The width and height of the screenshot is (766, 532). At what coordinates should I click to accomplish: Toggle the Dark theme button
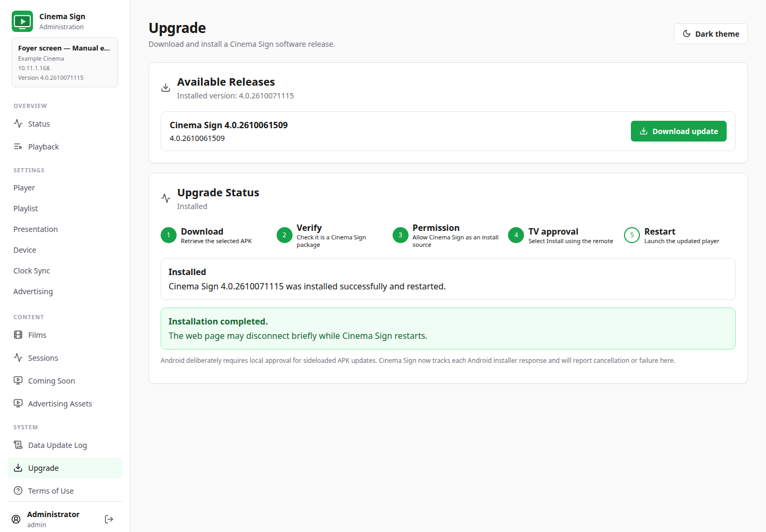711,34
